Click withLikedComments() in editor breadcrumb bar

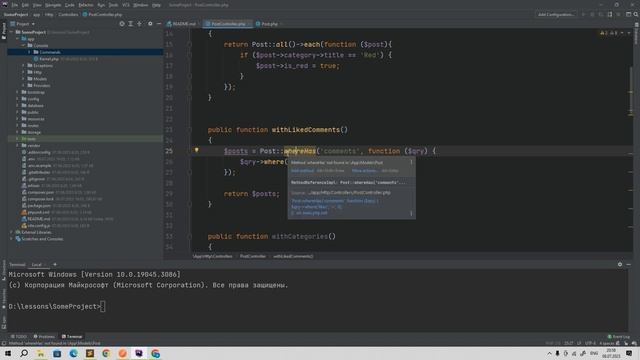click(293, 256)
